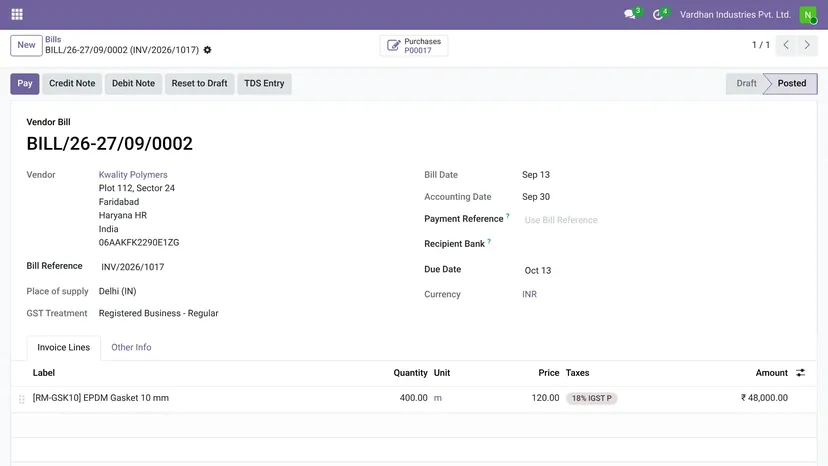Click GST Treatment value Registered Business - Regular
828x466 pixels.
click(158, 313)
